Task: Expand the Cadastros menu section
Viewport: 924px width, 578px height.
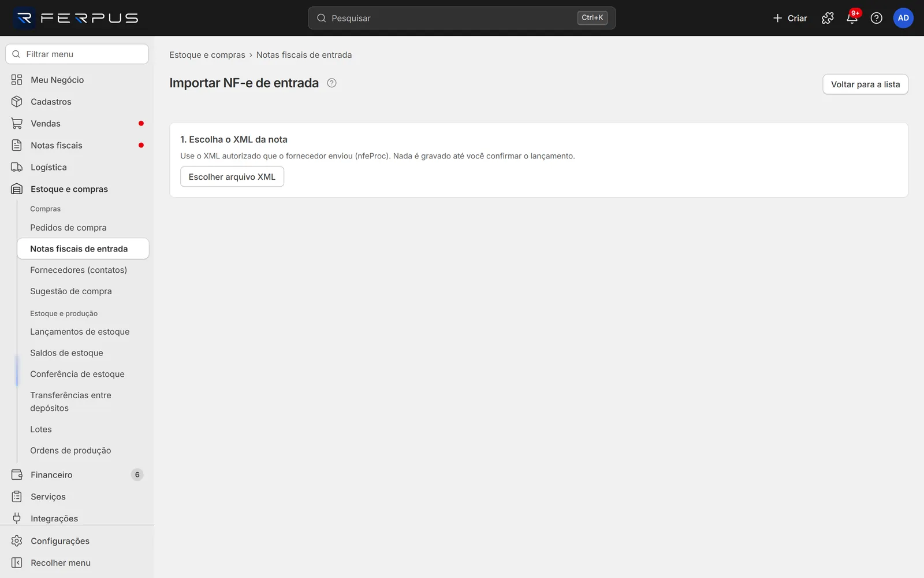Action: click(77, 102)
